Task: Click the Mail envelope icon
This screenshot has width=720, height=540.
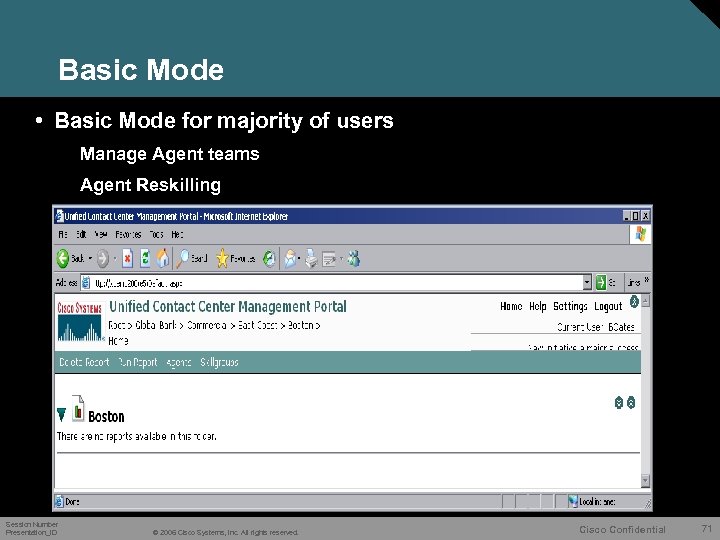Action: (290, 259)
